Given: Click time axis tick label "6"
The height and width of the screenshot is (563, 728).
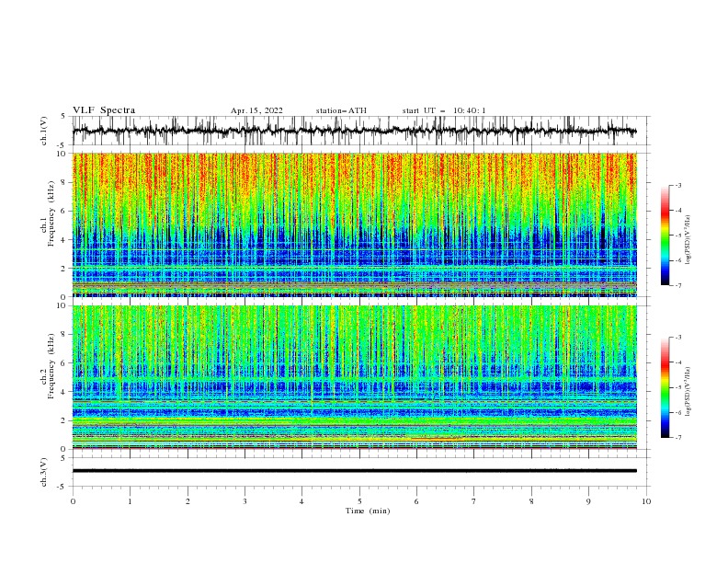Looking at the screenshot, I should (x=416, y=501).
